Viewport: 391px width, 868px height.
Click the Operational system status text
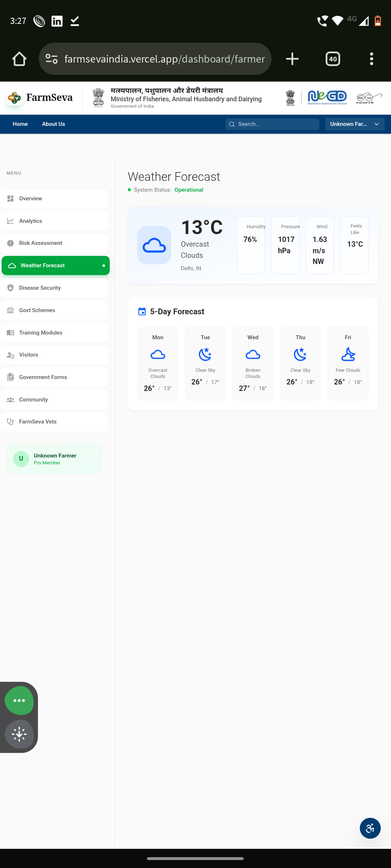click(189, 190)
